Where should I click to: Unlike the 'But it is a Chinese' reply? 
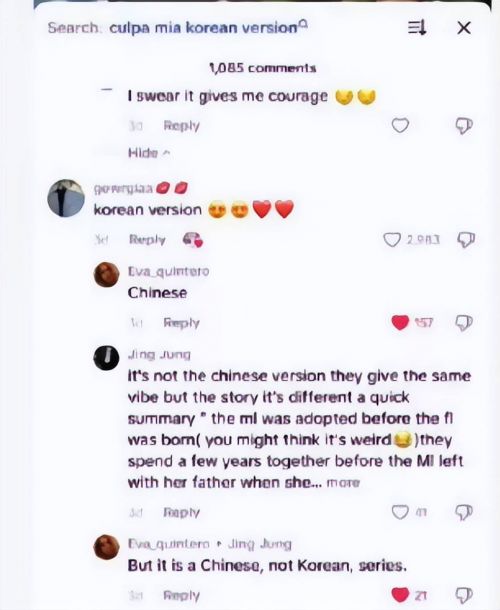click(x=400, y=595)
